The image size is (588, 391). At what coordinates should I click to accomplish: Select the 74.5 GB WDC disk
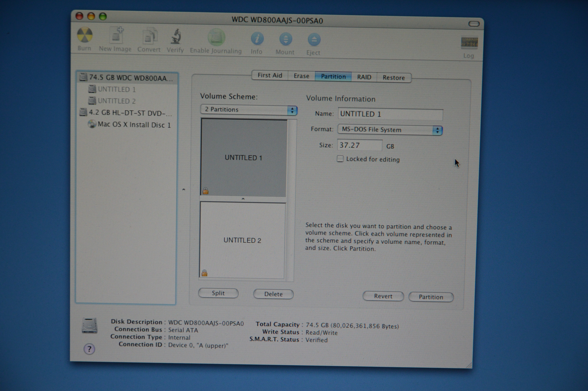click(x=127, y=78)
